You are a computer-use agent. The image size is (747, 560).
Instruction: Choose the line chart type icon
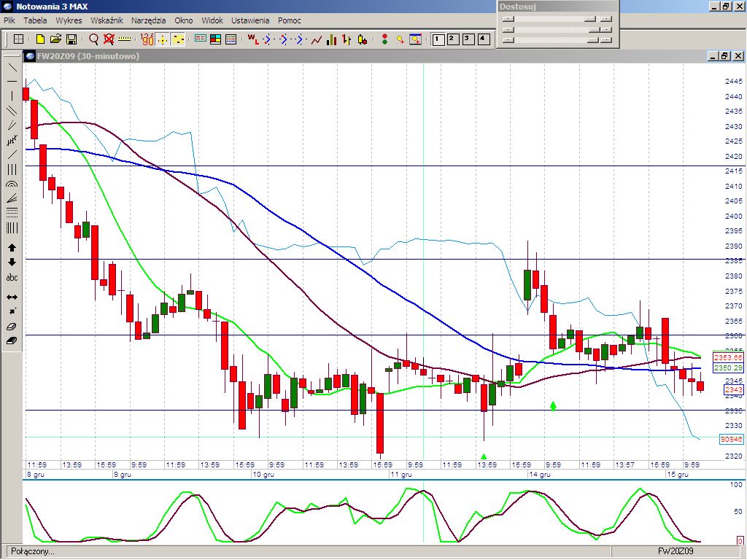[317, 39]
